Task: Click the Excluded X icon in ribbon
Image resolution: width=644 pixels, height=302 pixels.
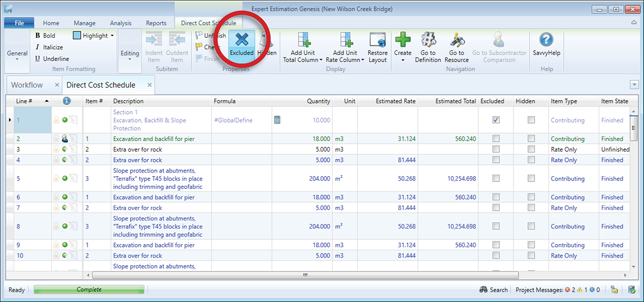Action: (242, 40)
